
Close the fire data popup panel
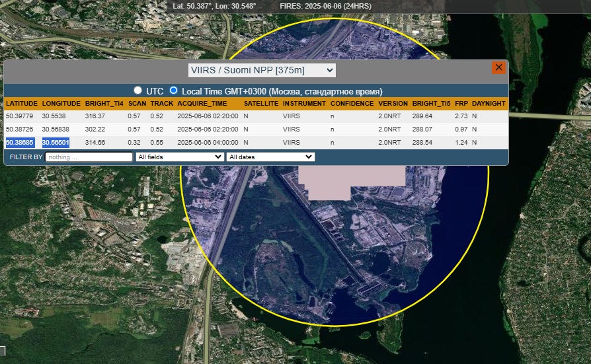click(x=498, y=67)
